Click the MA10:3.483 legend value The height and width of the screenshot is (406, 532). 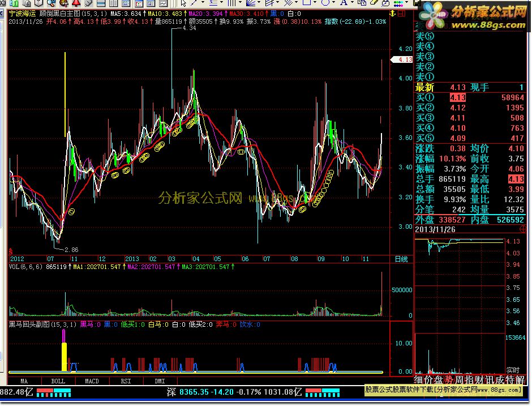[165, 14]
